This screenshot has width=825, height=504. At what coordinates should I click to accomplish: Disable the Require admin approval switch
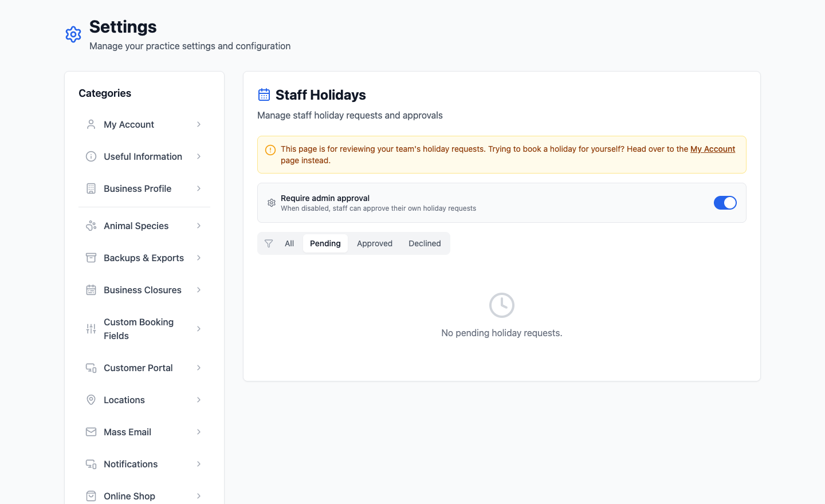725,203
